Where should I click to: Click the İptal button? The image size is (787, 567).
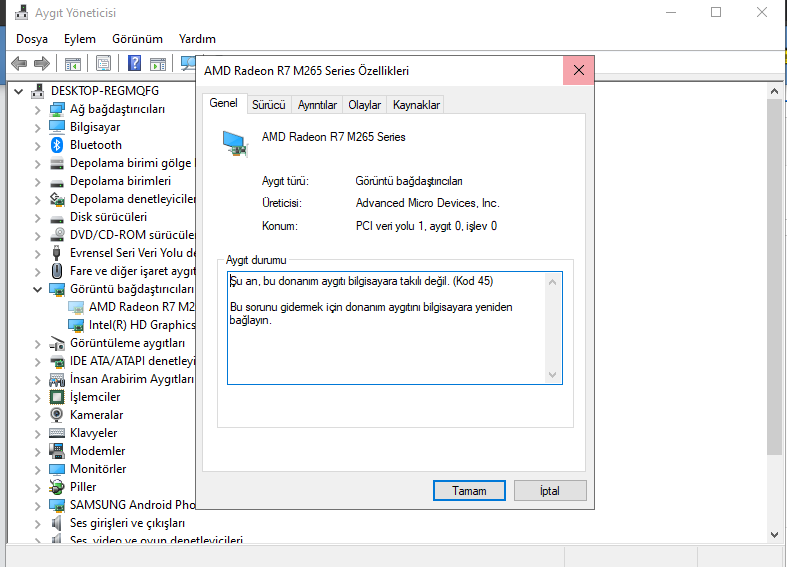coord(550,491)
